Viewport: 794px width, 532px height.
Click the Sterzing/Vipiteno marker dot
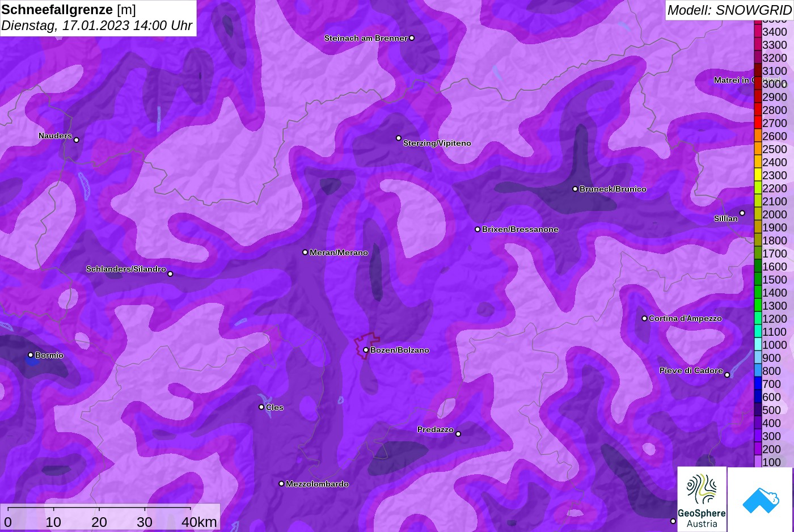(x=399, y=138)
